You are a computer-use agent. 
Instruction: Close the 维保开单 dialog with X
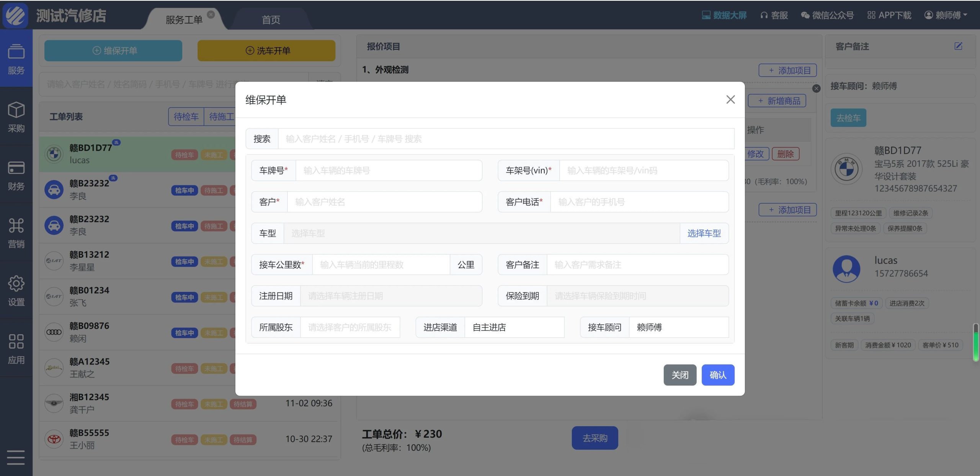tap(730, 100)
